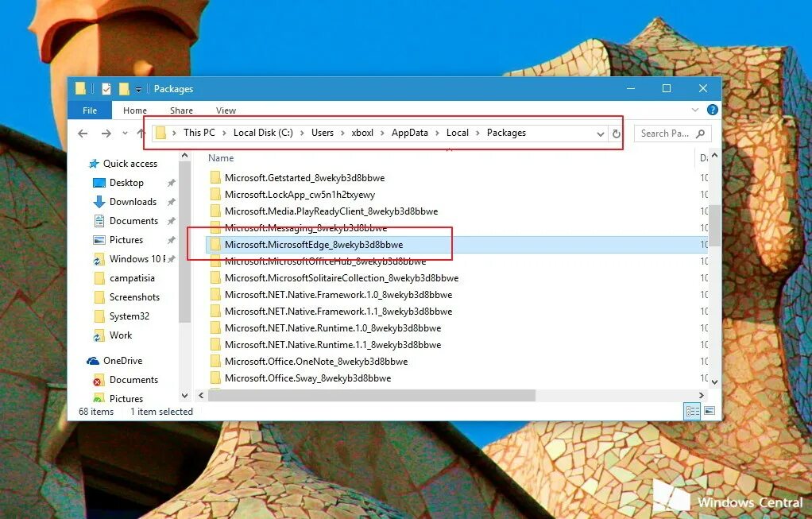Viewport: 812px width, 519px height.
Task: Open Pictures under Quick access
Action: [126, 240]
